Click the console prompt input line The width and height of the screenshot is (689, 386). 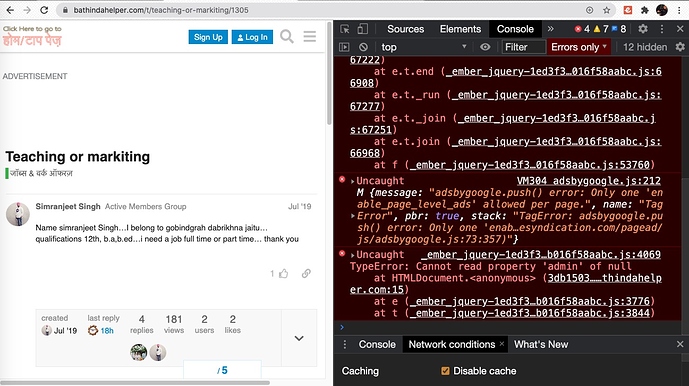point(510,327)
